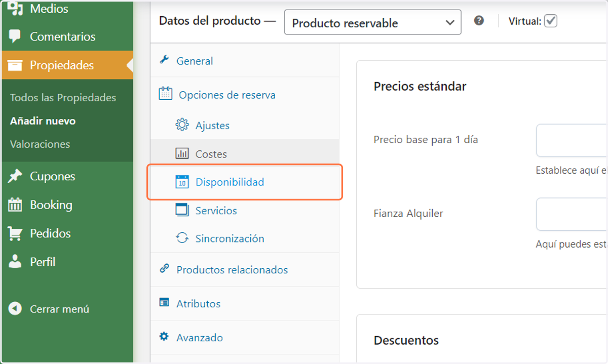Image resolution: width=608 pixels, height=364 pixels.
Task: Open the General product data tab
Action: (x=245, y=61)
